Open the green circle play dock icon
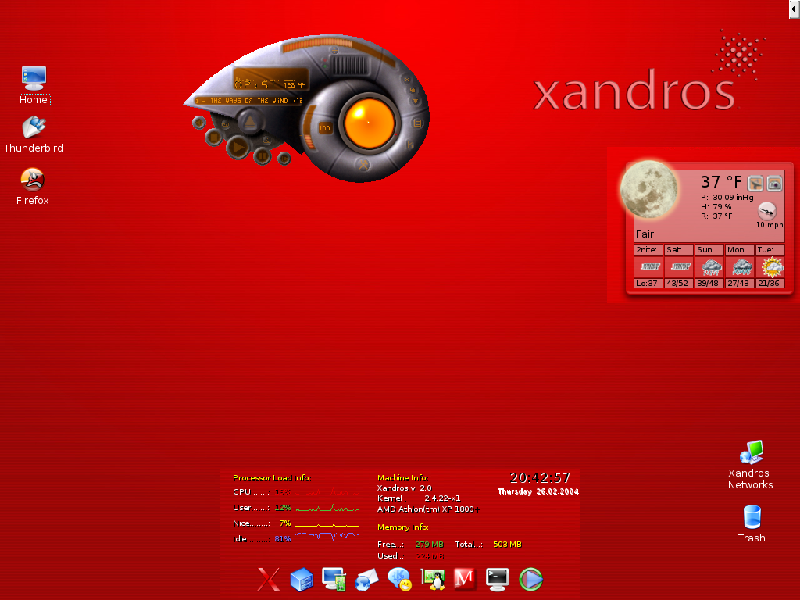The image size is (800, 600). [531, 580]
